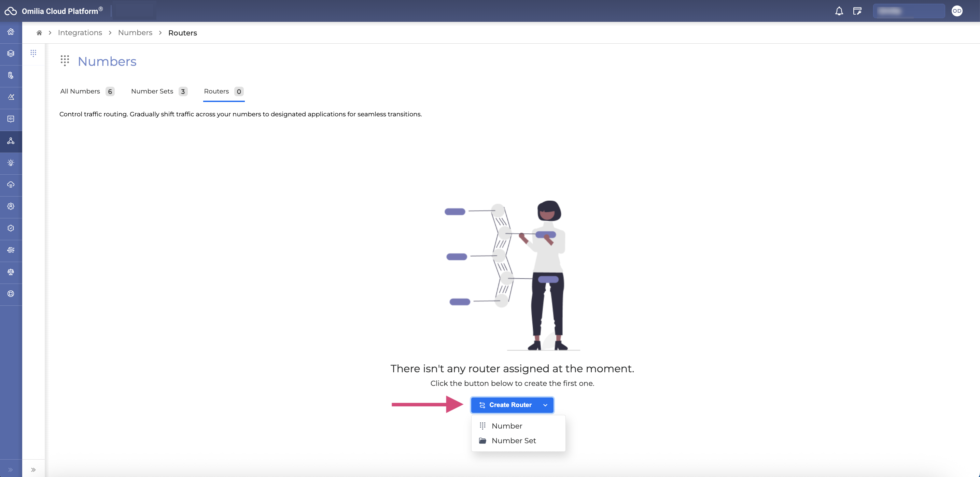
Task: Expand the secondary panel double chevron
Action: click(33, 470)
